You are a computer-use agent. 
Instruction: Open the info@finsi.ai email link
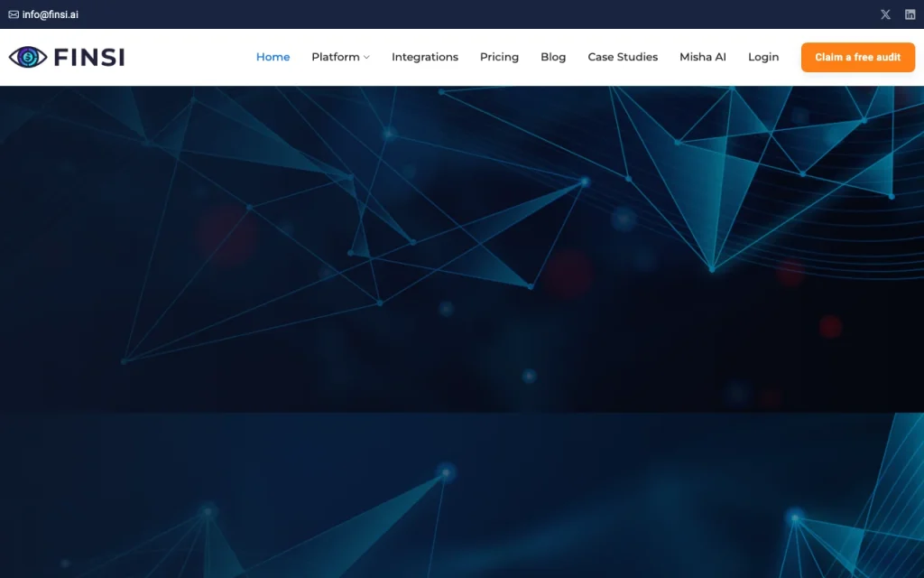pyautogui.click(x=51, y=14)
